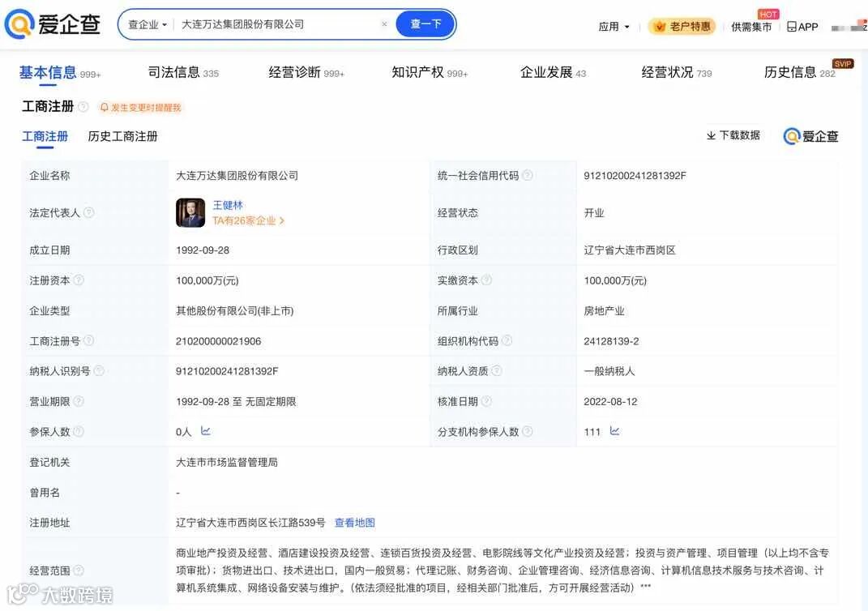Open the 查企业 search type dropdown
Screen dimensions: 868x611
[x=148, y=24]
